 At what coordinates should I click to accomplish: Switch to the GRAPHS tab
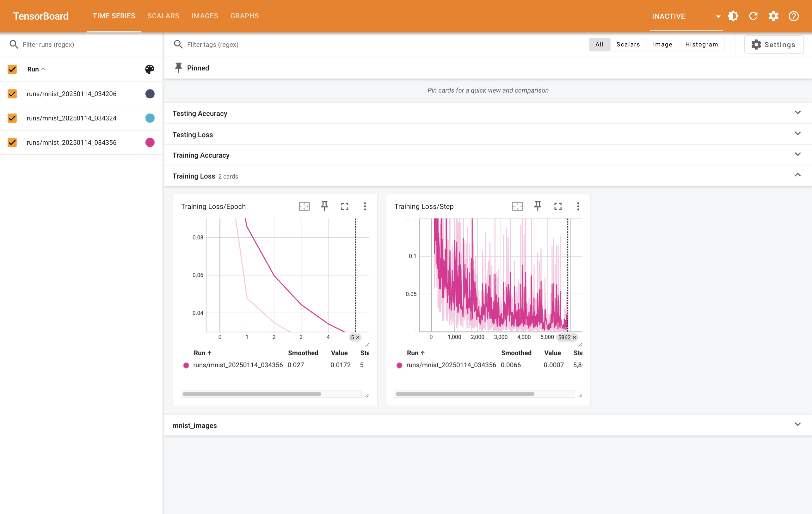pos(244,16)
